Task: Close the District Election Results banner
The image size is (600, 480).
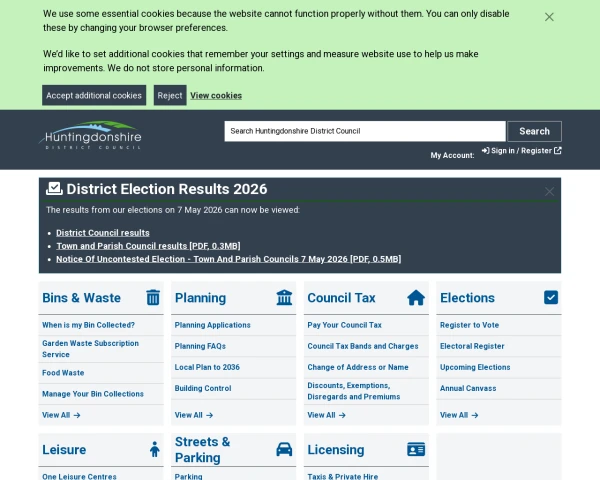Action: coord(549,191)
